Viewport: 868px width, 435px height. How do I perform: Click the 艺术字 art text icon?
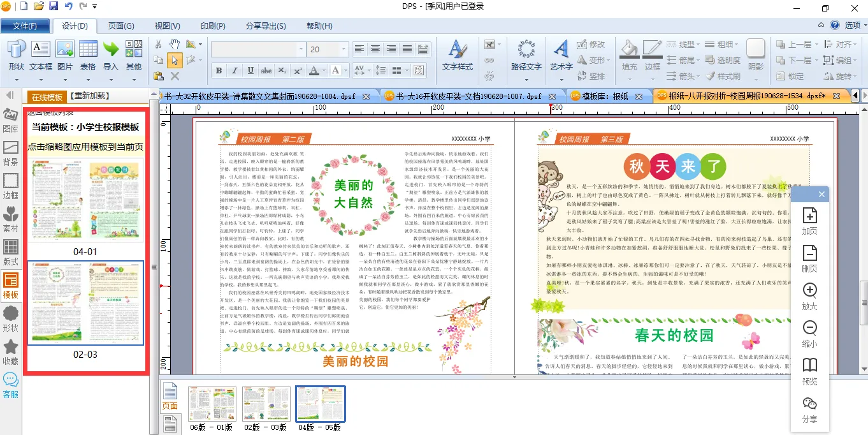coord(561,55)
